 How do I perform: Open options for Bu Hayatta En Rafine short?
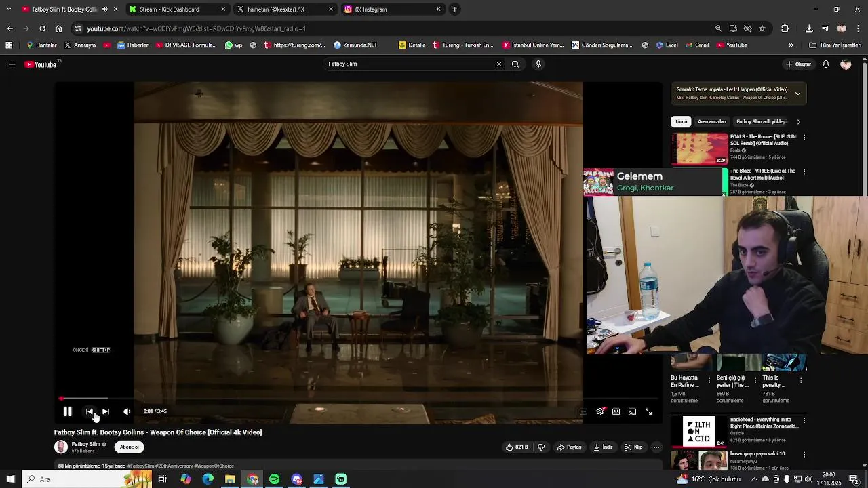(709, 380)
